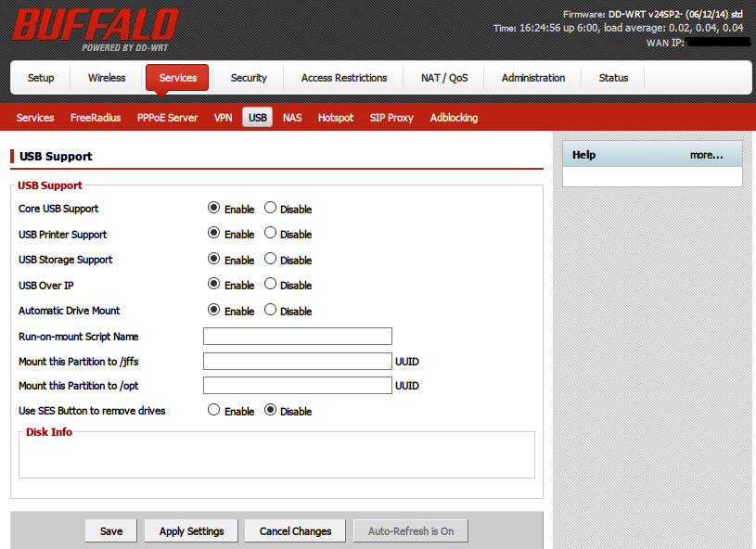Open the Adblocking subtab

click(454, 118)
